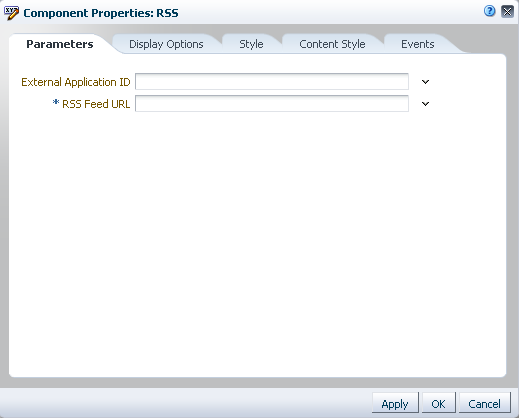Click the empty white Parameters panel area
This screenshot has height=418, width=519.
(257, 243)
